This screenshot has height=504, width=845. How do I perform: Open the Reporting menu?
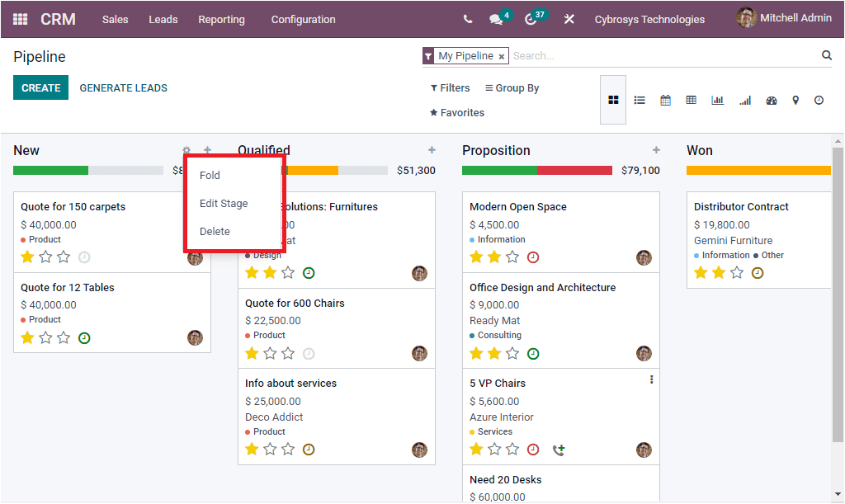tap(221, 18)
